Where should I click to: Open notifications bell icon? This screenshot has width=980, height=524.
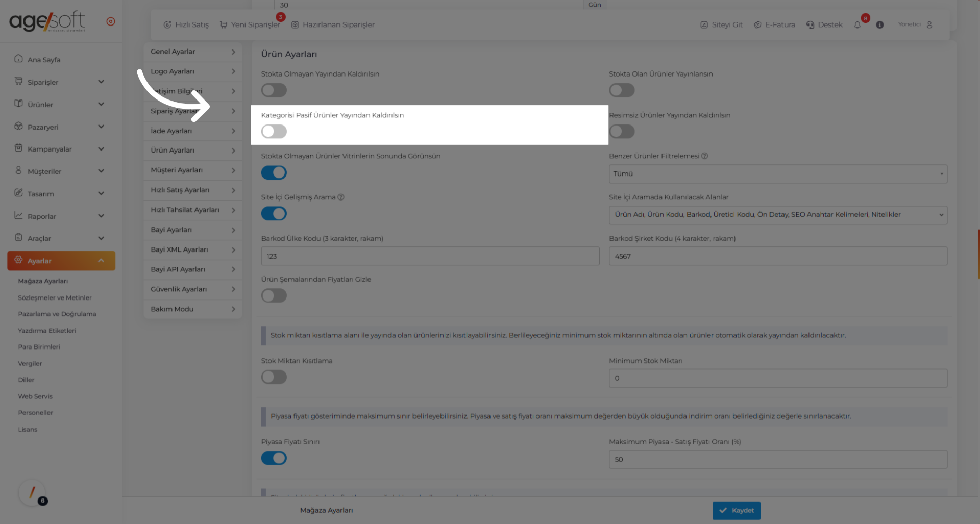pyautogui.click(x=857, y=25)
